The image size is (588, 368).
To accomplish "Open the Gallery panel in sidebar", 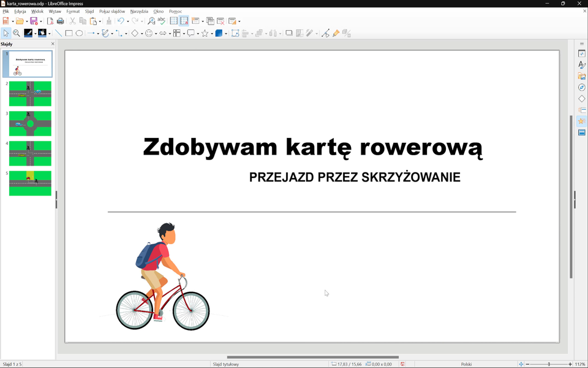I will (x=581, y=76).
